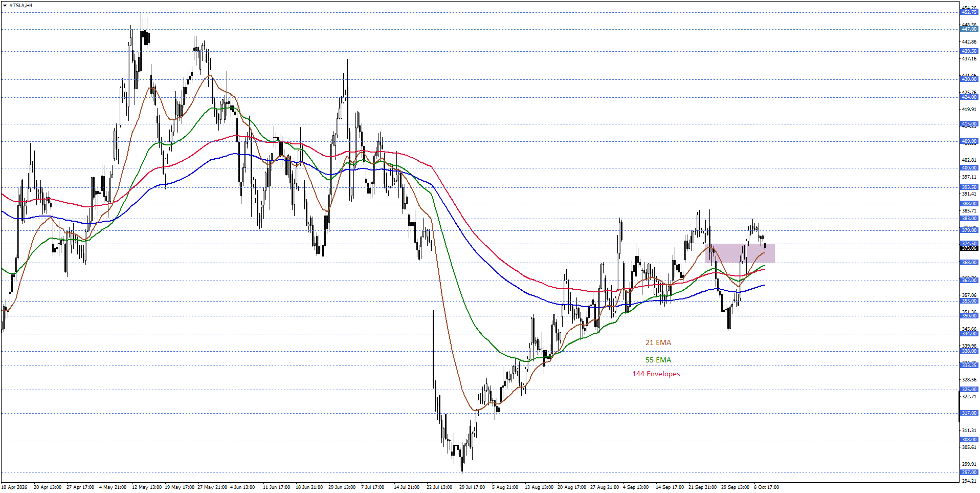Screen dimensions: 980x493
Task: Click the 12 May 13:00 time label
Action: [147, 487]
